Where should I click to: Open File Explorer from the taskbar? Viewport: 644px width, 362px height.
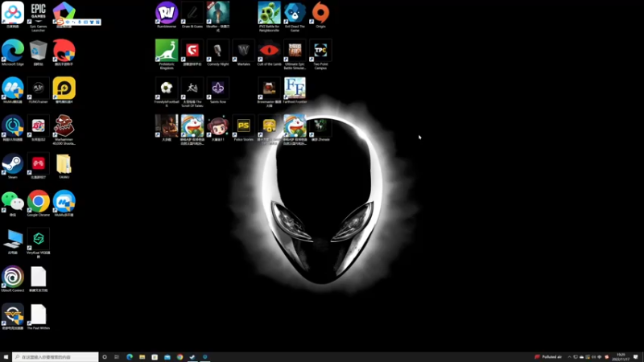coord(142,357)
